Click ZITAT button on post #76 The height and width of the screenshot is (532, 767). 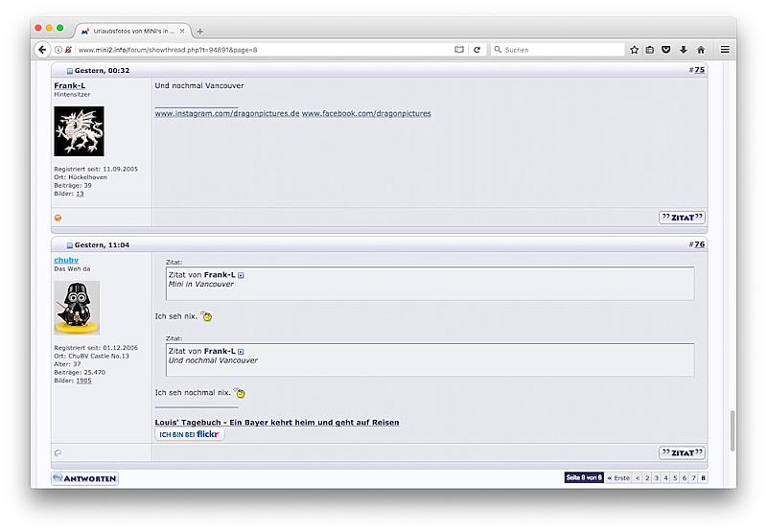682,452
